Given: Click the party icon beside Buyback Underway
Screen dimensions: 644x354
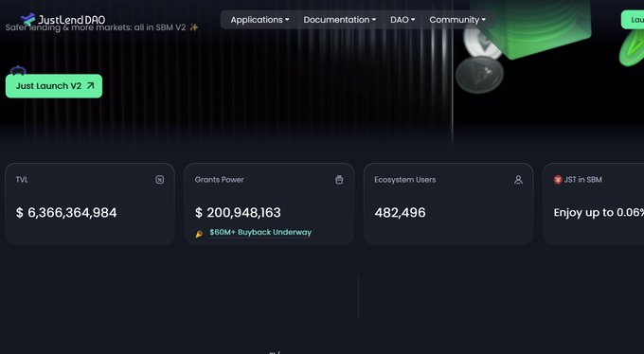Looking at the screenshot, I should tap(199, 234).
